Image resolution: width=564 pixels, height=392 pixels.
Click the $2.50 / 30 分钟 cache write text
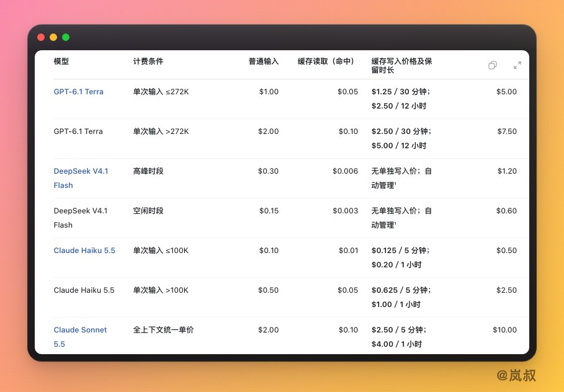point(401,131)
